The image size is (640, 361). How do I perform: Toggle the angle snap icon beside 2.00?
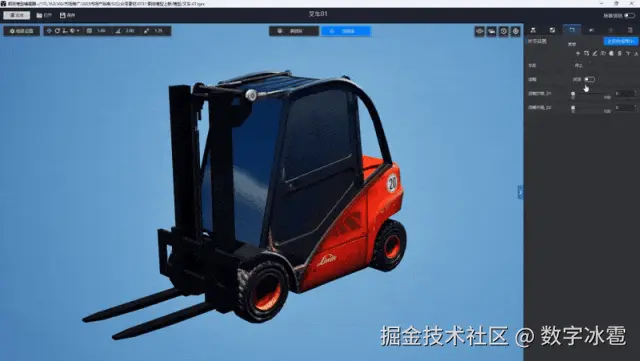point(118,31)
